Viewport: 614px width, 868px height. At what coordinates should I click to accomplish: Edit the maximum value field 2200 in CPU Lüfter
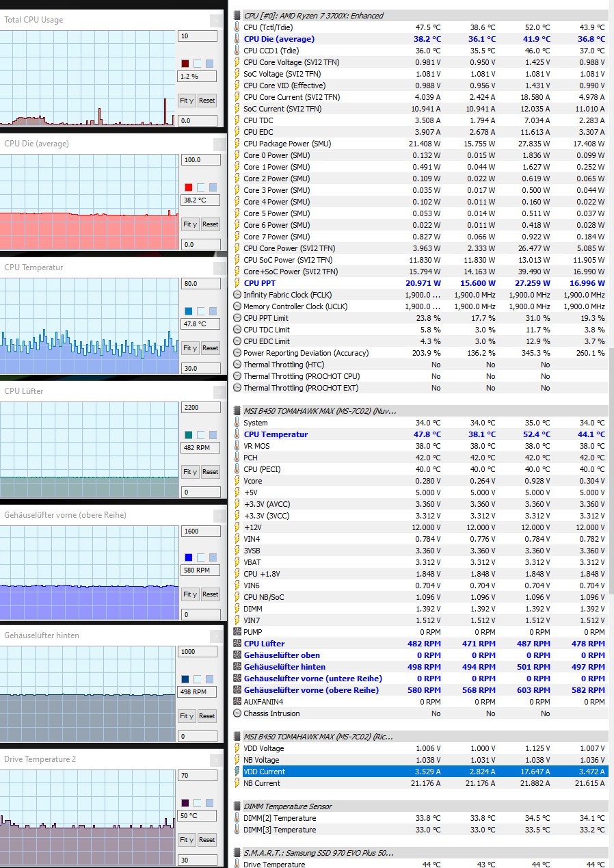click(x=201, y=407)
